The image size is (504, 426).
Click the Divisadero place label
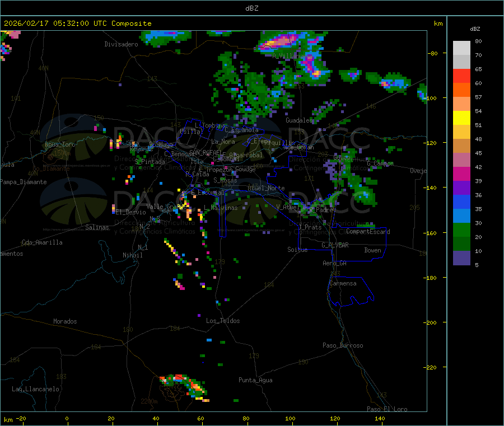[121, 44]
